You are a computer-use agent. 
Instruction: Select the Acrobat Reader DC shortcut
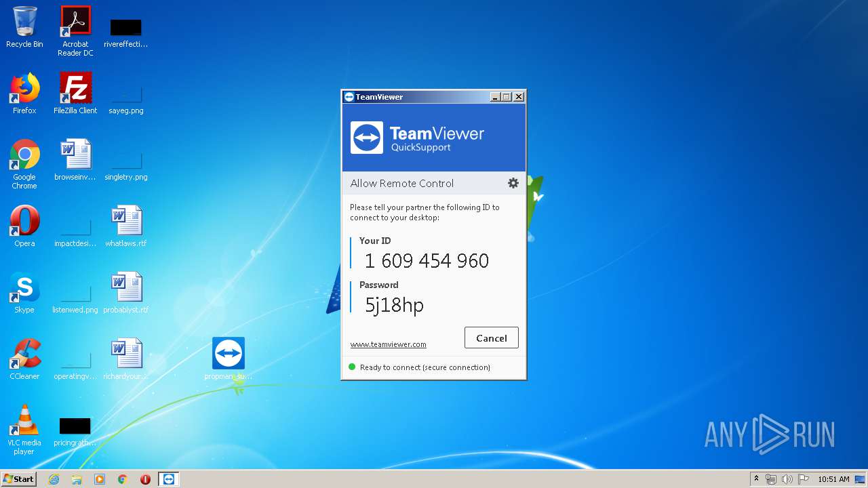coord(75,31)
